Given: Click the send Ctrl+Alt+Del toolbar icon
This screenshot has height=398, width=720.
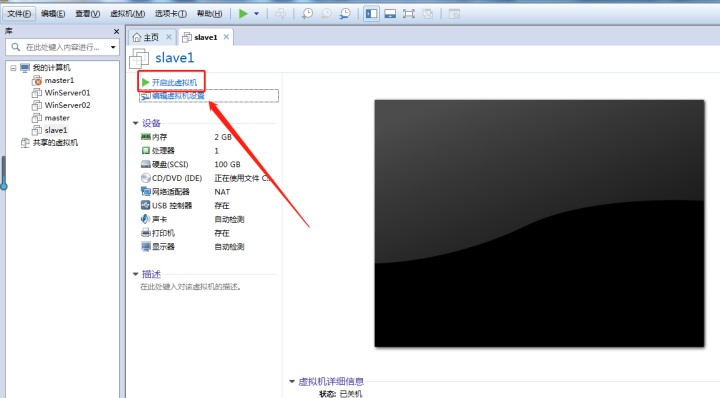Looking at the screenshot, I should click(280, 14).
